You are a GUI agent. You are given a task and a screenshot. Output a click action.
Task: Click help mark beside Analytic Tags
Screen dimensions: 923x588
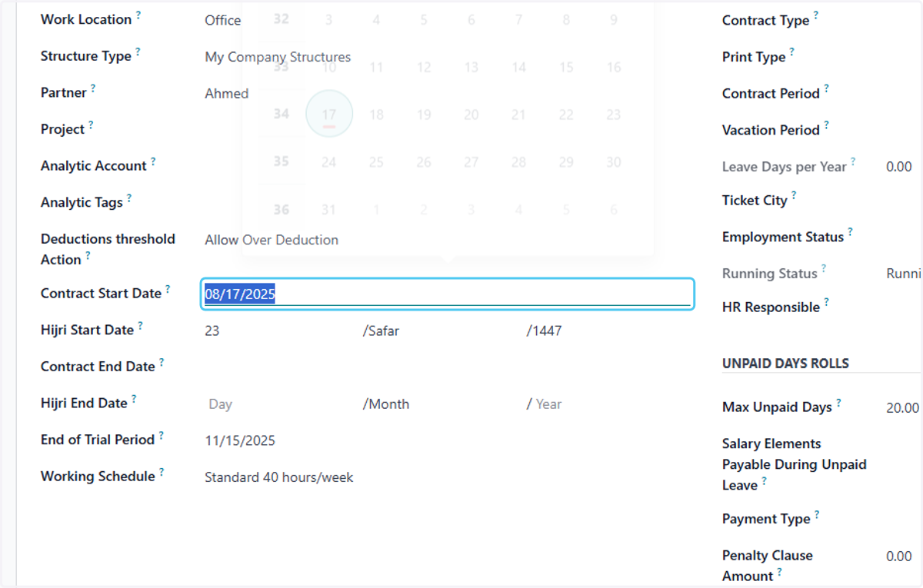pyautogui.click(x=129, y=198)
